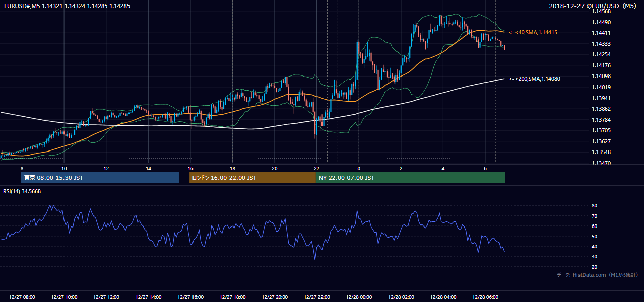Click price axis value 1.13470
Viewport: 644px width, 302px height.
coord(602,163)
